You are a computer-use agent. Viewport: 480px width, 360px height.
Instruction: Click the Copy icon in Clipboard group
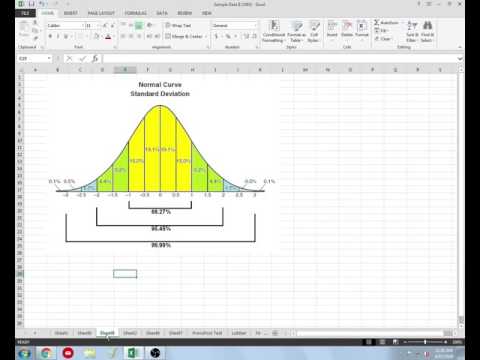[x=35, y=31]
